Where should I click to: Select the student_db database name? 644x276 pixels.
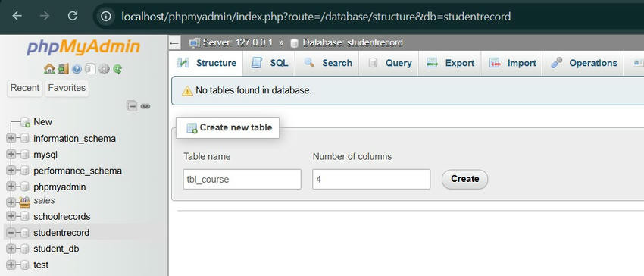point(56,249)
